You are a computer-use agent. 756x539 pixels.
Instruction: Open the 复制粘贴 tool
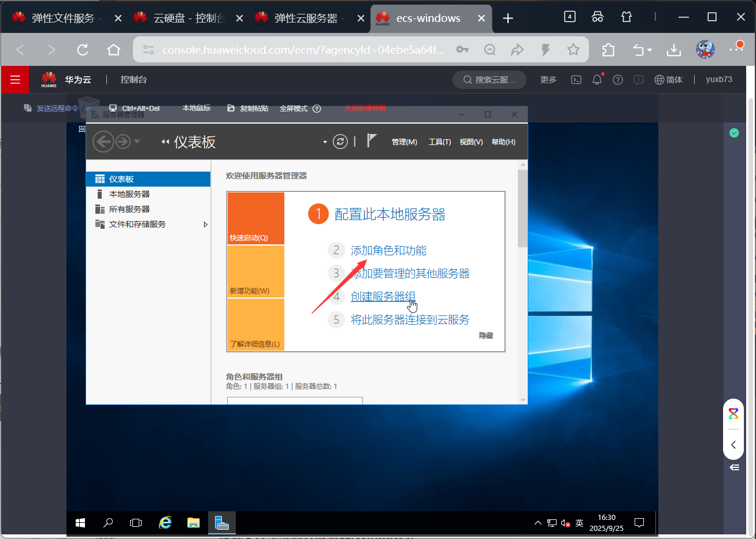248,108
